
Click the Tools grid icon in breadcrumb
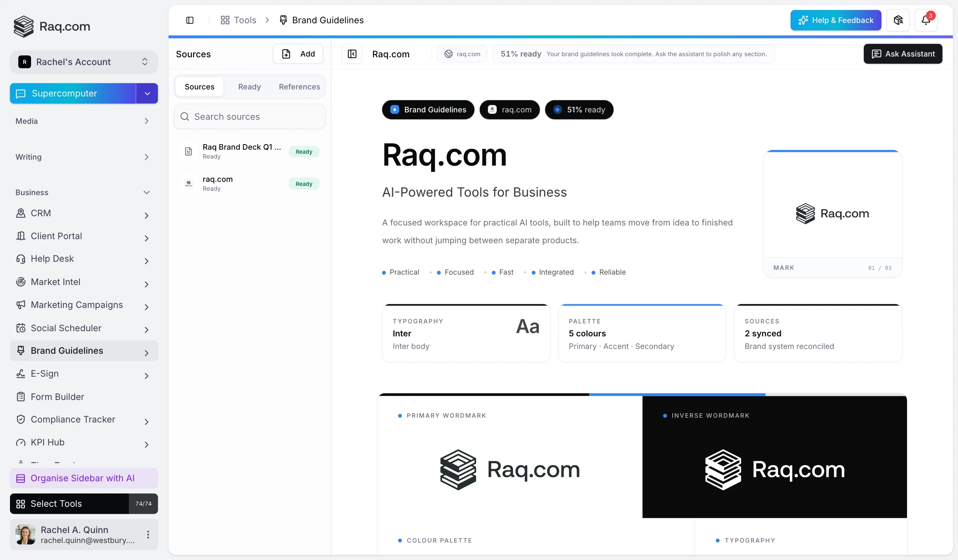click(x=225, y=20)
